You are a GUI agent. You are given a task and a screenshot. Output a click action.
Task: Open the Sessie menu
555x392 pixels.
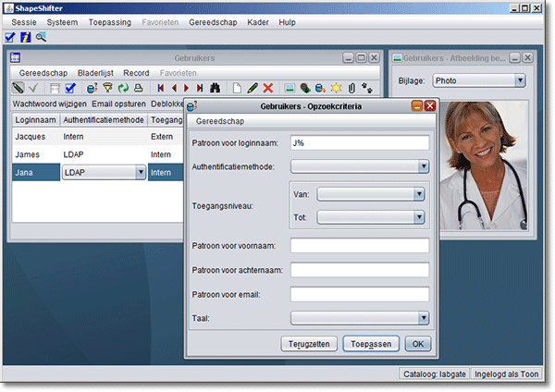pyautogui.click(x=24, y=22)
